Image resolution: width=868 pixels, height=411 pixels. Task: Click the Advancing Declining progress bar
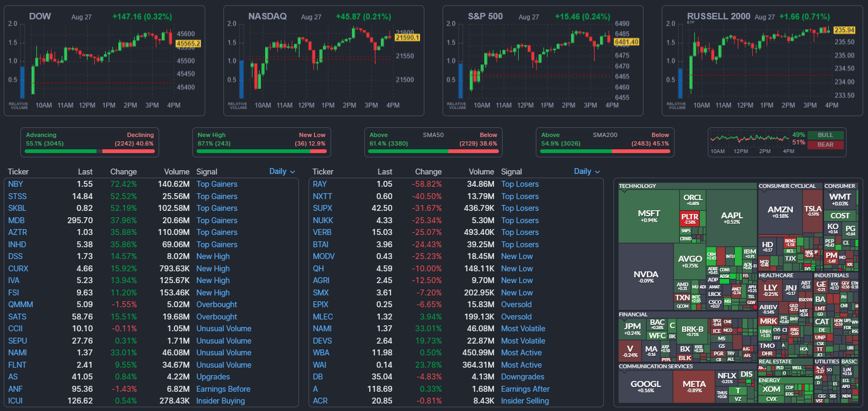click(x=89, y=151)
